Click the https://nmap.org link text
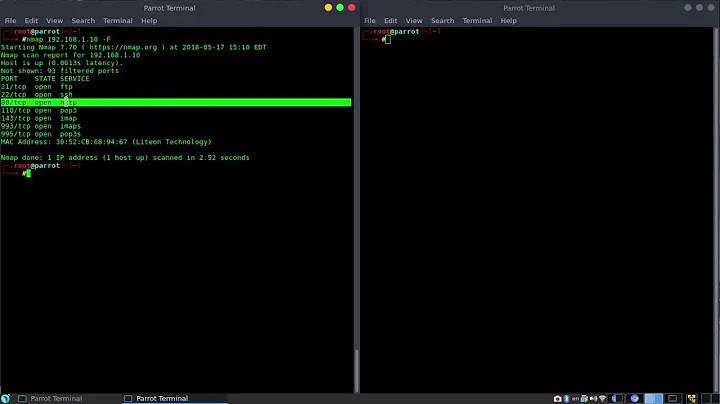Screen dimensions: 720x404 123,47
